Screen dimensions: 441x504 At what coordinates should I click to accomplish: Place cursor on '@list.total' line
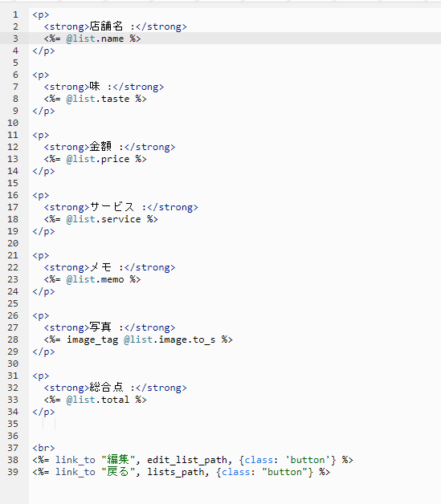[x=96, y=400]
